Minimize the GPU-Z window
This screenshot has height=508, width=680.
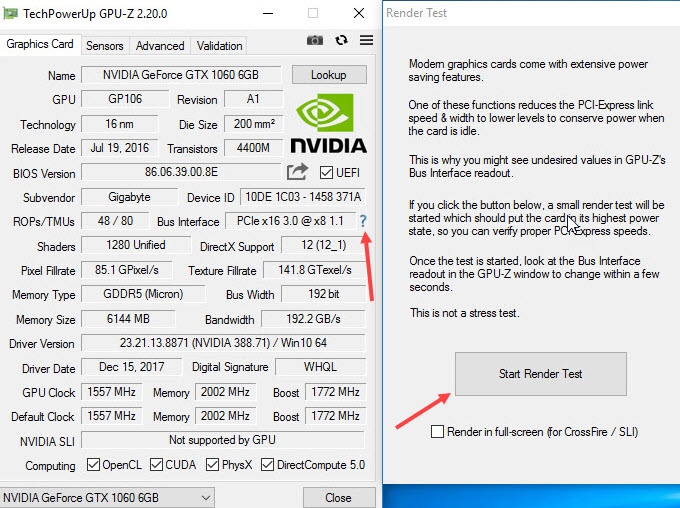(x=268, y=13)
